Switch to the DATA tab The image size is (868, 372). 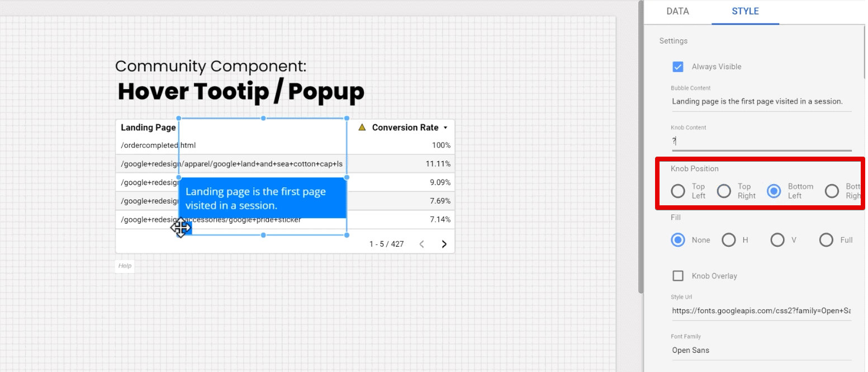(677, 11)
